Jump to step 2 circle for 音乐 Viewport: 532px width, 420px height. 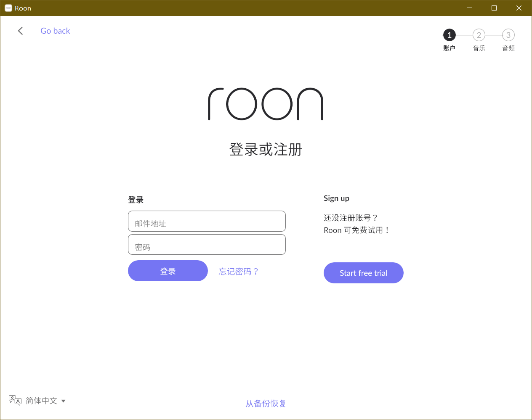coord(479,35)
